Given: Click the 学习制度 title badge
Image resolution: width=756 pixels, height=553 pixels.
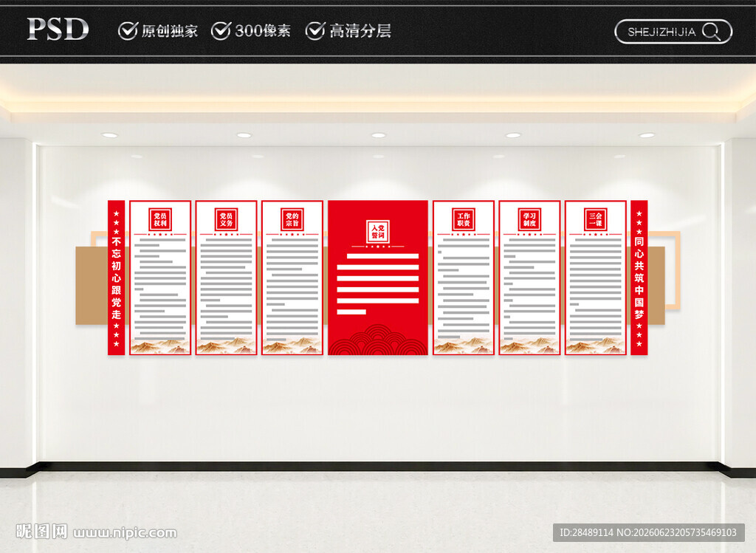Looking at the screenshot, I should pos(529,219).
